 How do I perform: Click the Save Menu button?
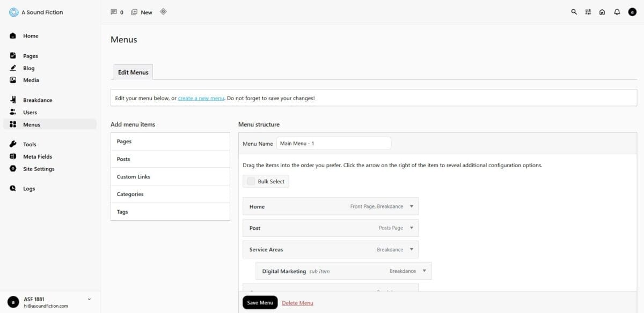(x=260, y=303)
